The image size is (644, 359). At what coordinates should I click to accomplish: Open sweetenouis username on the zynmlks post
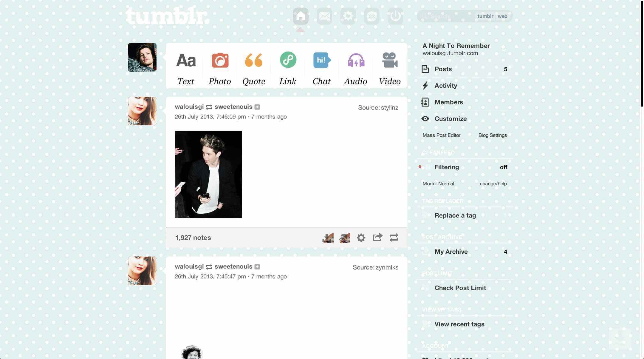tap(233, 267)
